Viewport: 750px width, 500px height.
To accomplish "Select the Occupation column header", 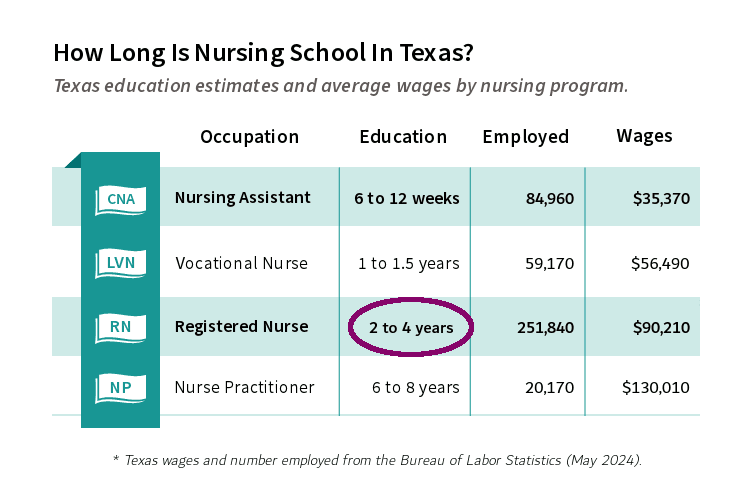I will click(250, 137).
